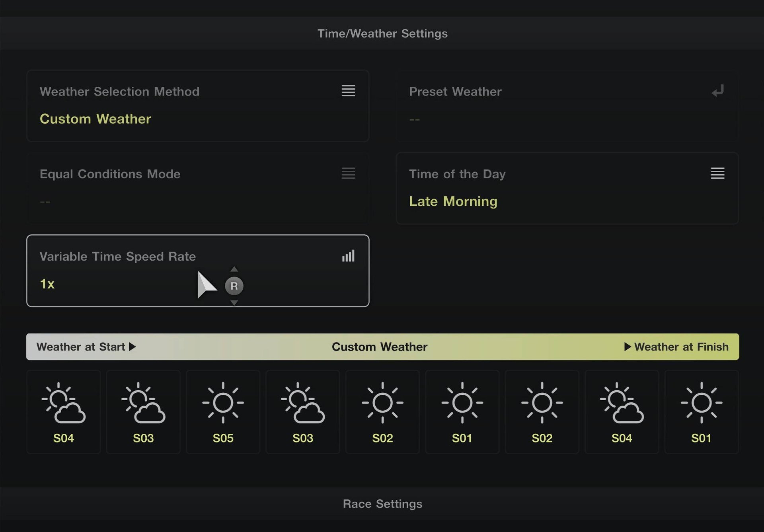This screenshot has height=532, width=764.
Task: Pick the first S02 sunny weather slot
Action: pos(382,412)
